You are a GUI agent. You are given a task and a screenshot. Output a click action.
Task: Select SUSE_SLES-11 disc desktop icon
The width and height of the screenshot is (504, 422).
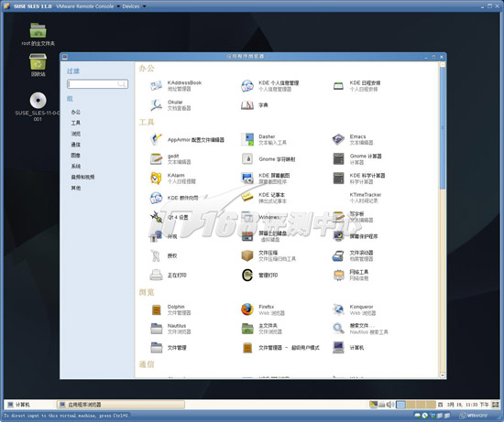[38, 107]
